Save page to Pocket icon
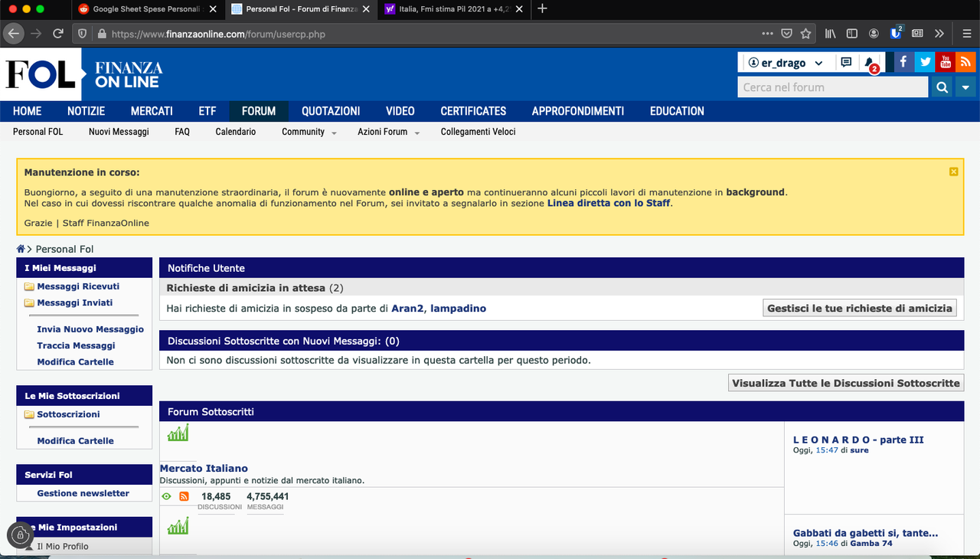The image size is (980, 559). [x=786, y=34]
